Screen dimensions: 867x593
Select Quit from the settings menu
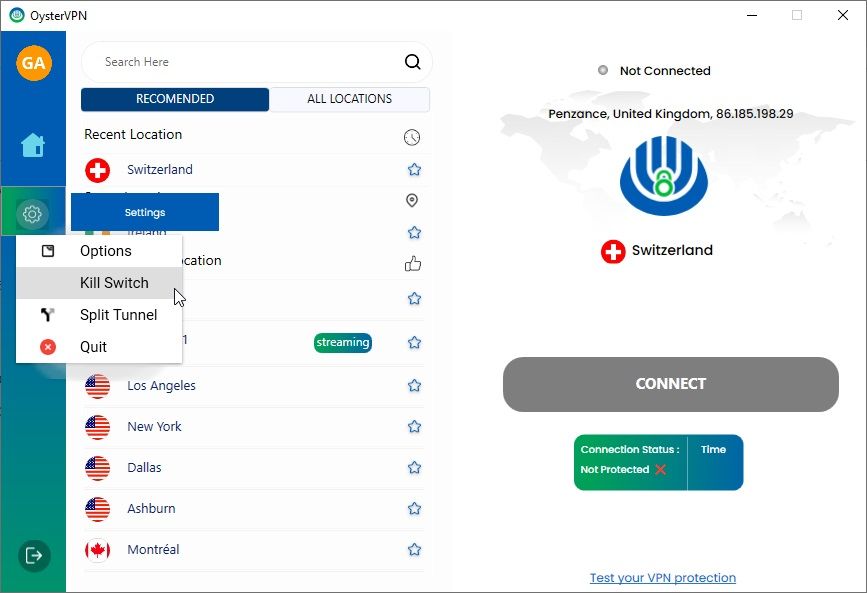click(93, 347)
